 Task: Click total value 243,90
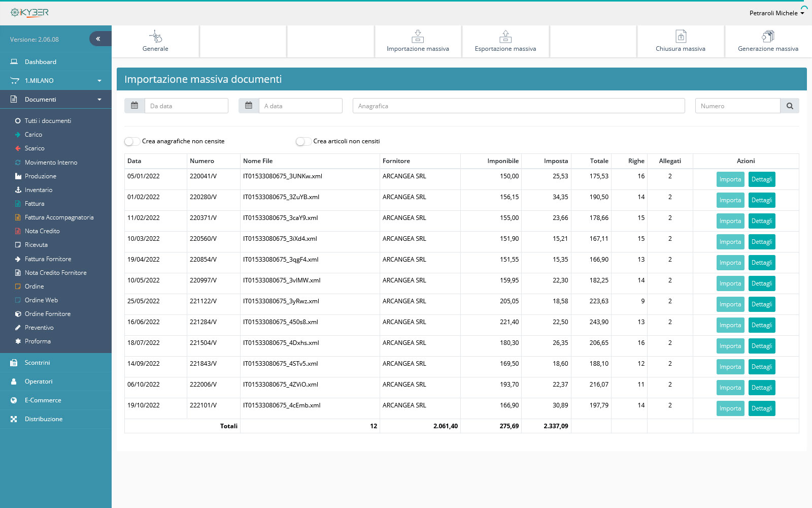[599, 322]
